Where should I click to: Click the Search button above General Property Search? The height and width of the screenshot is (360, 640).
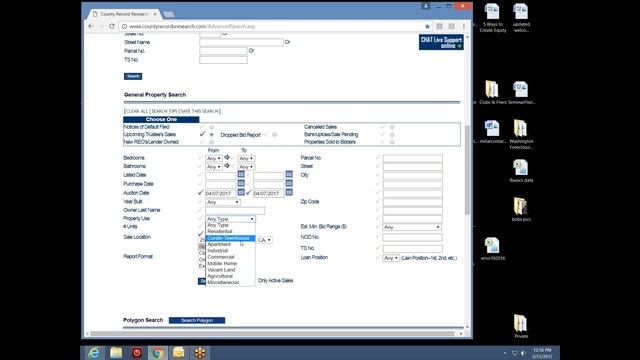[x=133, y=76]
